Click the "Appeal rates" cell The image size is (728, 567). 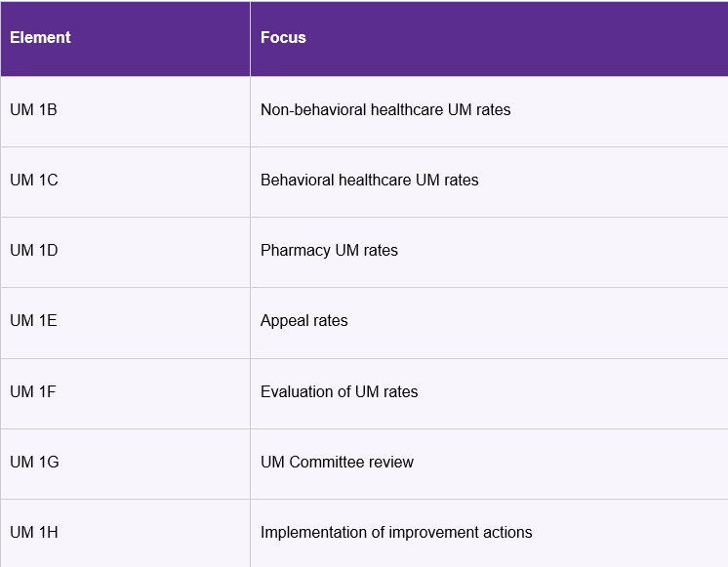[x=303, y=321]
